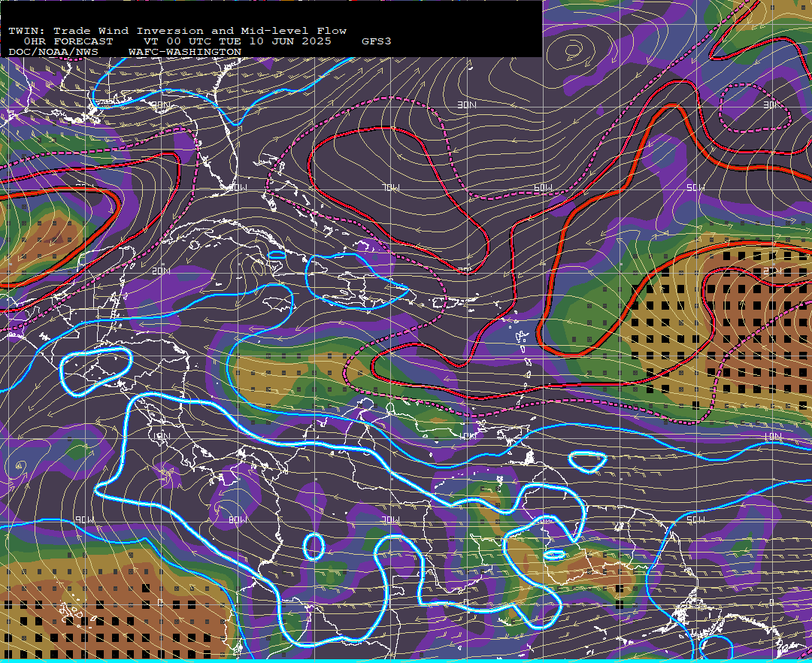This screenshot has height=663, width=812.
Task: Select the '0HR FORECAST' text in the header
Action: (x=68, y=41)
